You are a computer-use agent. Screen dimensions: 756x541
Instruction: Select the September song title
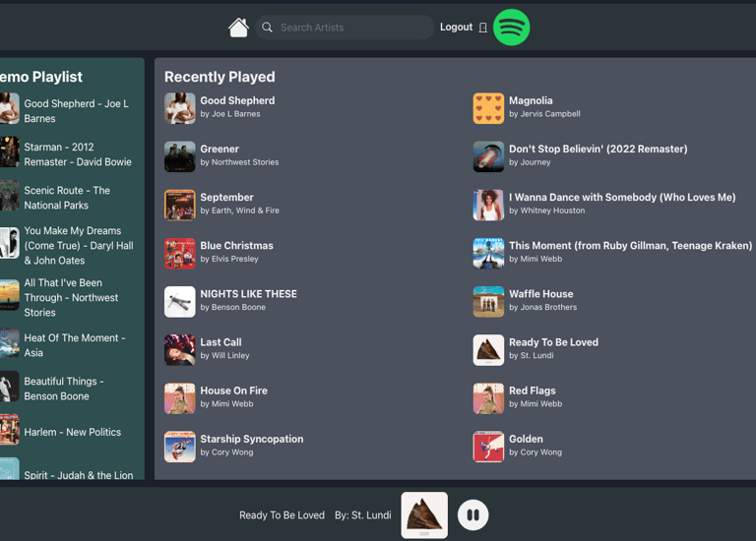227,198
